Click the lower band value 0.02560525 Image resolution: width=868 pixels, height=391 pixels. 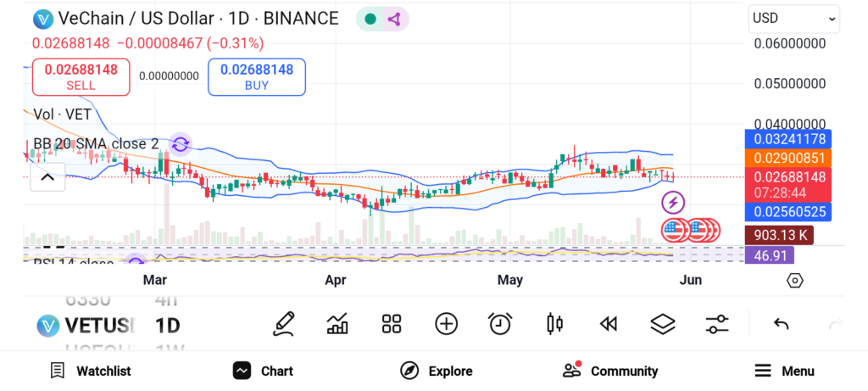[x=787, y=211]
